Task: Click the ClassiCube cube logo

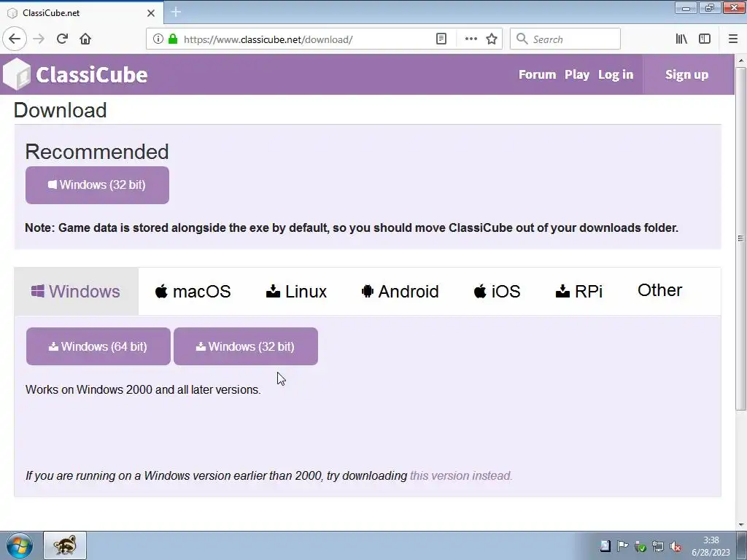Action: 16,74
